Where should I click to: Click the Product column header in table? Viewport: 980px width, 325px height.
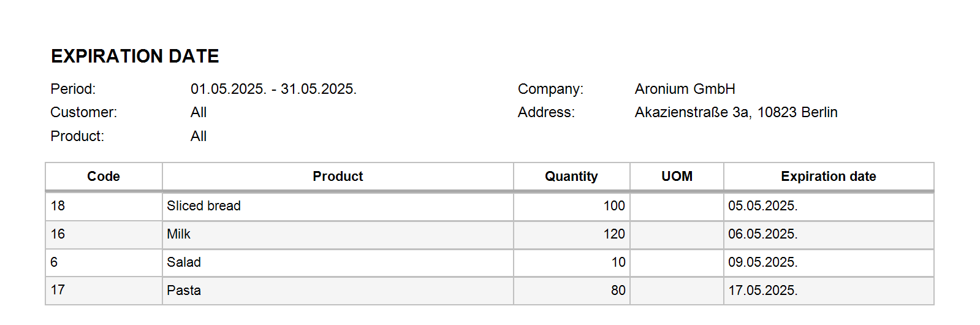click(x=338, y=177)
